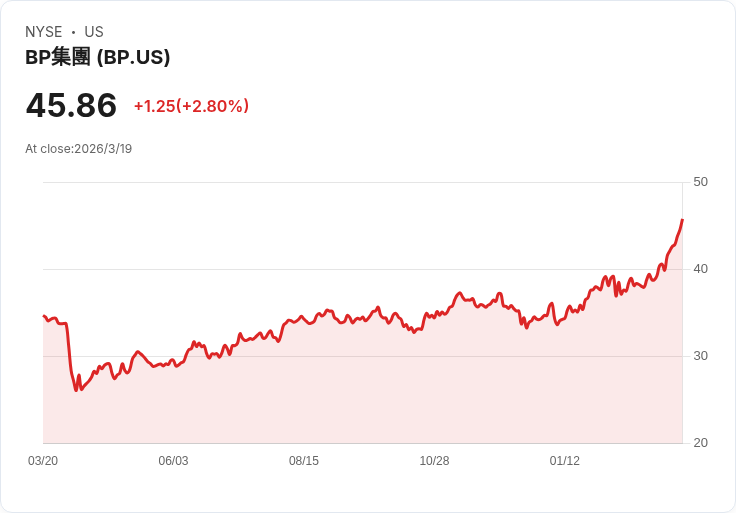Click the 08/15 date axis label
736x513 pixels.
304,460
